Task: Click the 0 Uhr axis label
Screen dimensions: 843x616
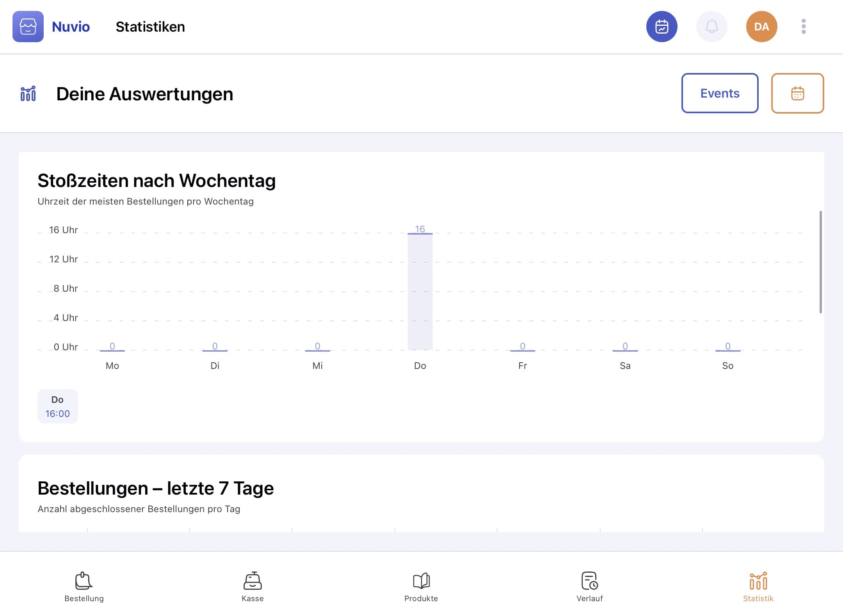Action: tap(66, 347)
